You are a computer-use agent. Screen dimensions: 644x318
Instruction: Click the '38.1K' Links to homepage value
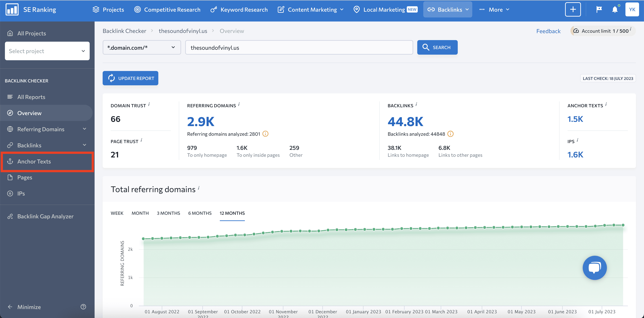coord(394,148)
